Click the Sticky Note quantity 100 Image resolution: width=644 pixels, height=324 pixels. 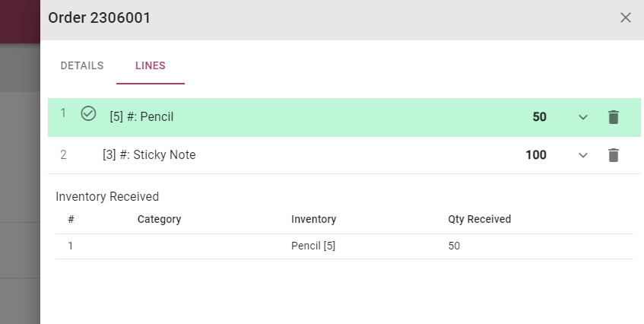[x=535, y=155]
